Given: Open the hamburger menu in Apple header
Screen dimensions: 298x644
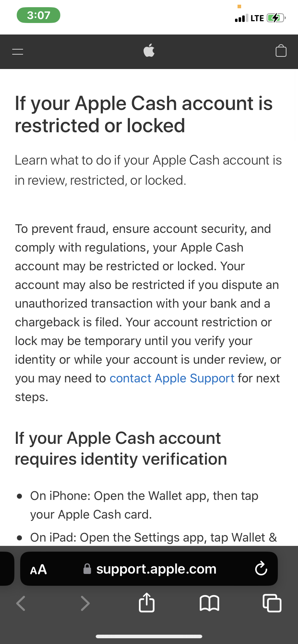Looking at the screenshot, I should (x=18, y=51).
